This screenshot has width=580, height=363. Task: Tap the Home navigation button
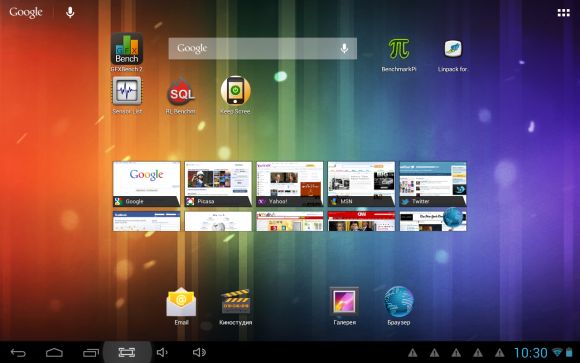click(x=54, y=353)
